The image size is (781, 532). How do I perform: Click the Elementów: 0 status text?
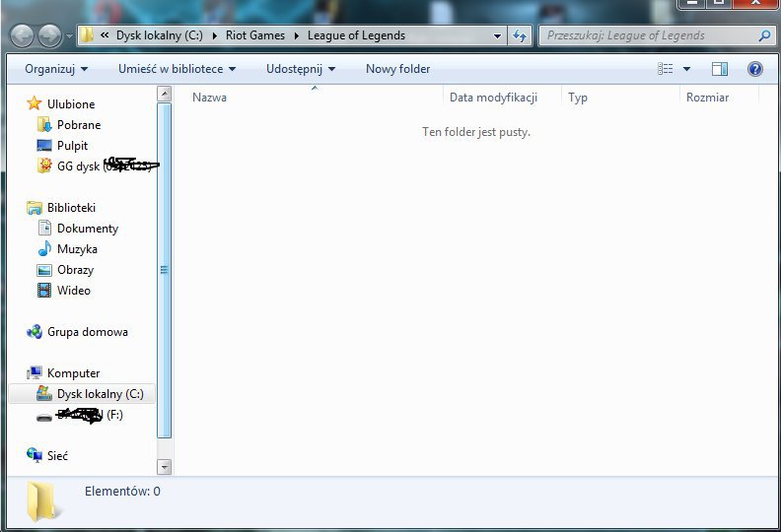click(x=122, y=492)
